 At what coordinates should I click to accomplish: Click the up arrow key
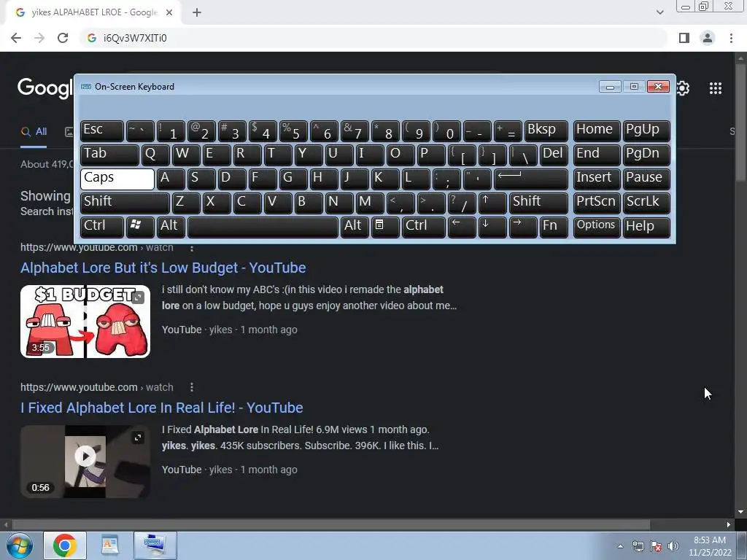click(x=492, y=203)
